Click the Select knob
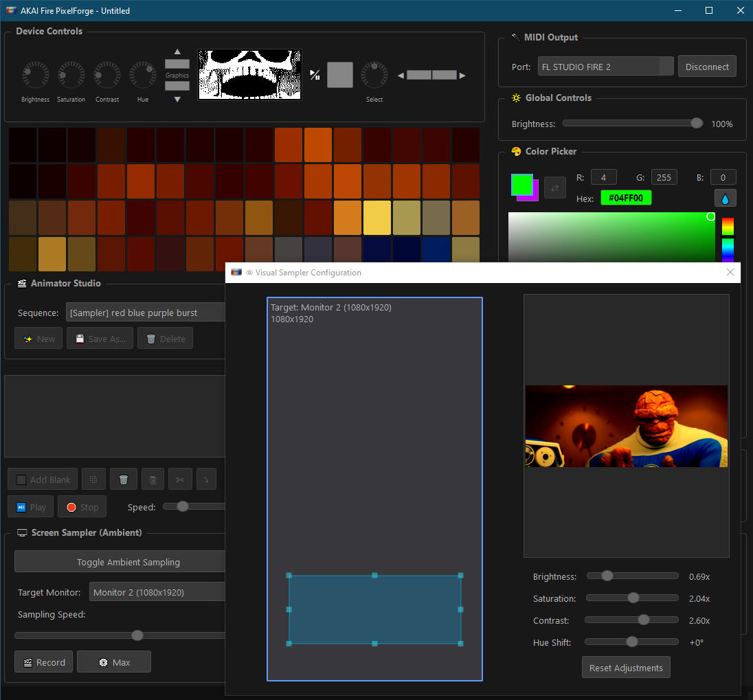Image resolution: width=753 pixels, height=700 pixels. (x=374, y=75)
